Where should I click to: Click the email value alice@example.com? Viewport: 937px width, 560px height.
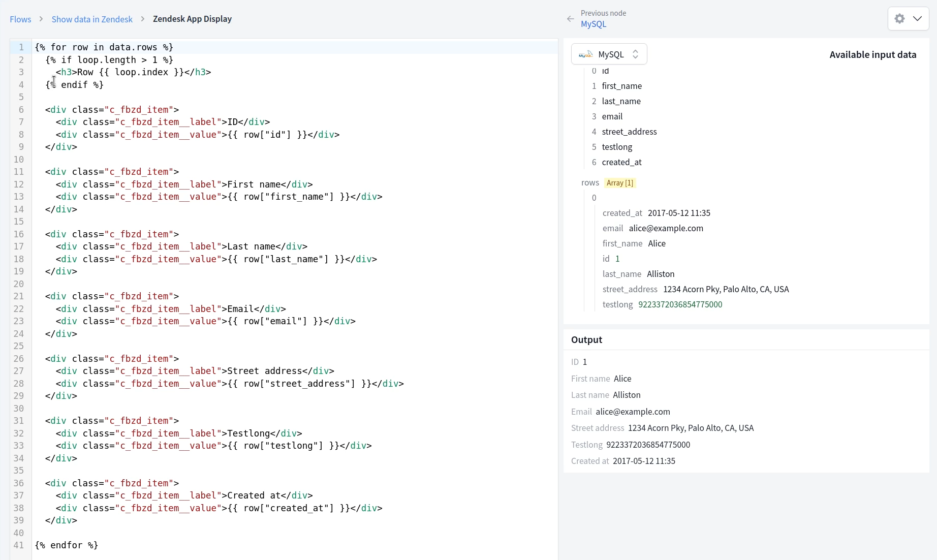(666, 228)
